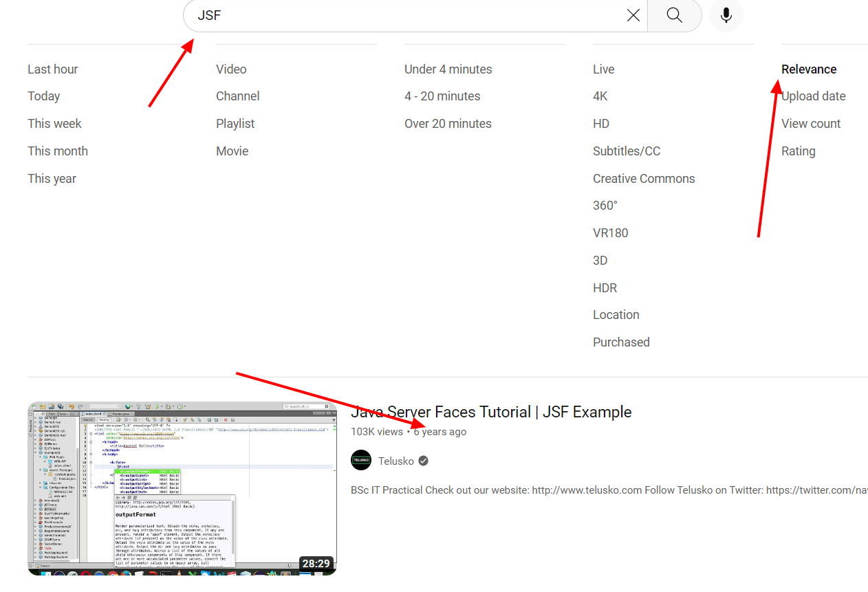This screenshot has width=868, height=592.
Task: Sort results by Relevance
Action: pyautogui.click(x=809, y=69)
